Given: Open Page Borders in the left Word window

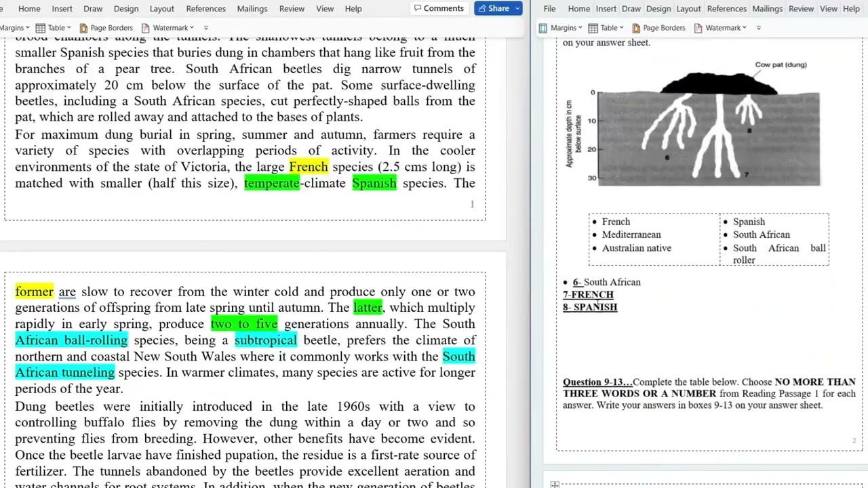Looking at the screenshot, I should tap(106, 28).
